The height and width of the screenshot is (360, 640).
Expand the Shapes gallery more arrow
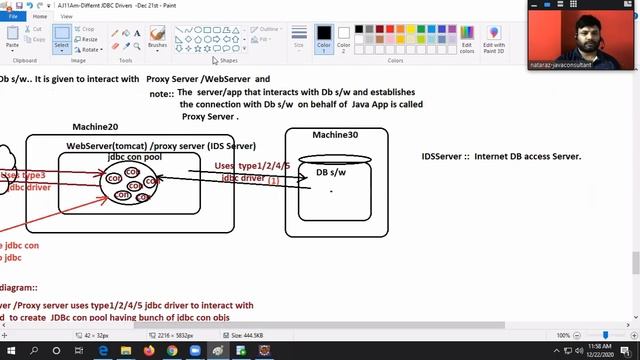[x=244, y=49]
